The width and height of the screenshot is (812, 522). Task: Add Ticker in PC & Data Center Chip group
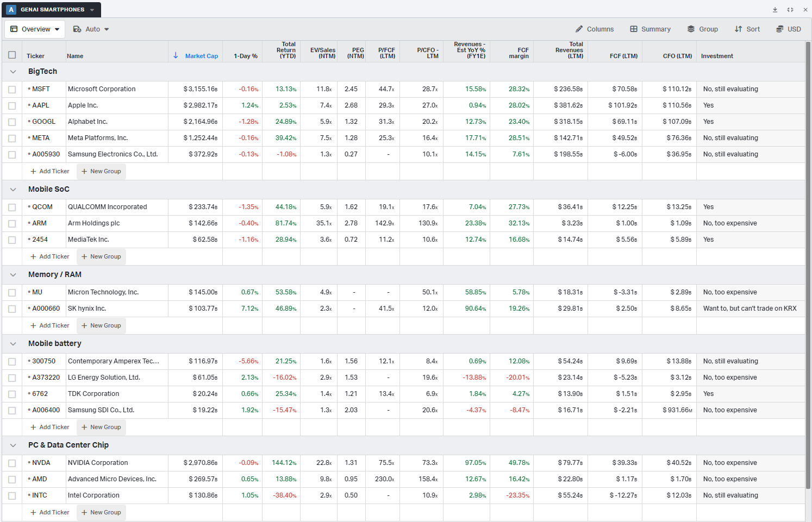[49, 512]
